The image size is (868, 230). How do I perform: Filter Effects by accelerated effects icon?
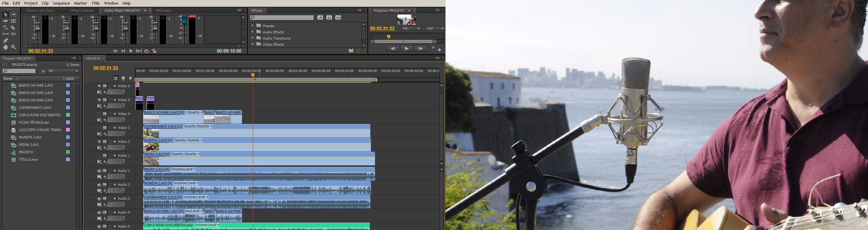click(x=320, y=18)
